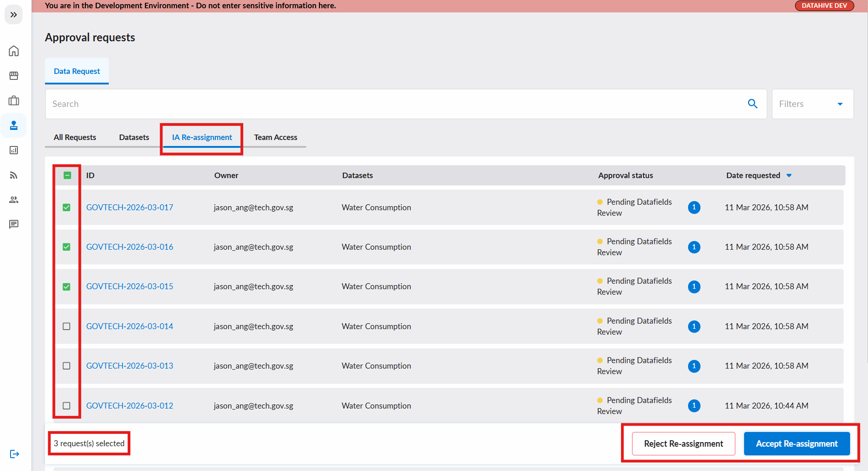Click Reject Re-assignment button
This screenshot has height=471, width=868.
click(x=683, y=444)
